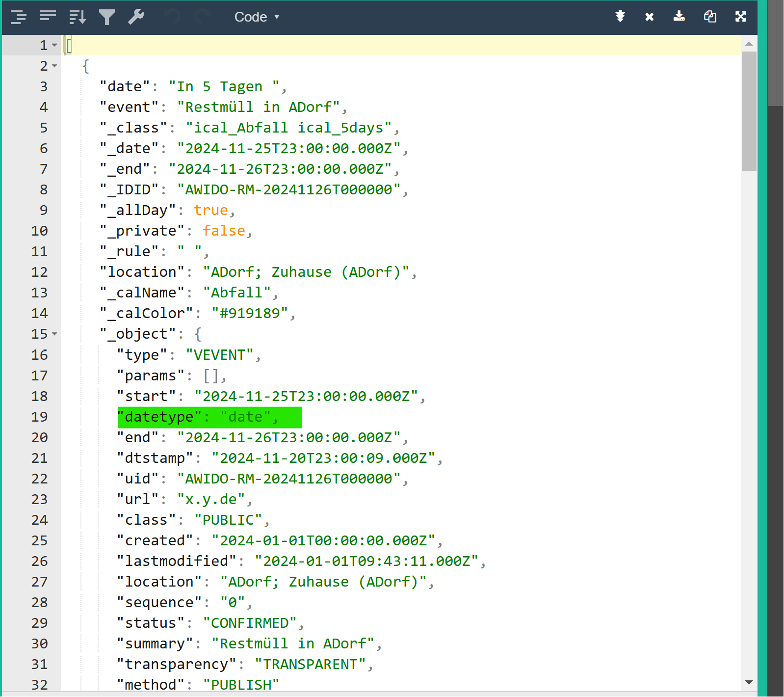Click the "created" timestamp value

click(323, 540)
